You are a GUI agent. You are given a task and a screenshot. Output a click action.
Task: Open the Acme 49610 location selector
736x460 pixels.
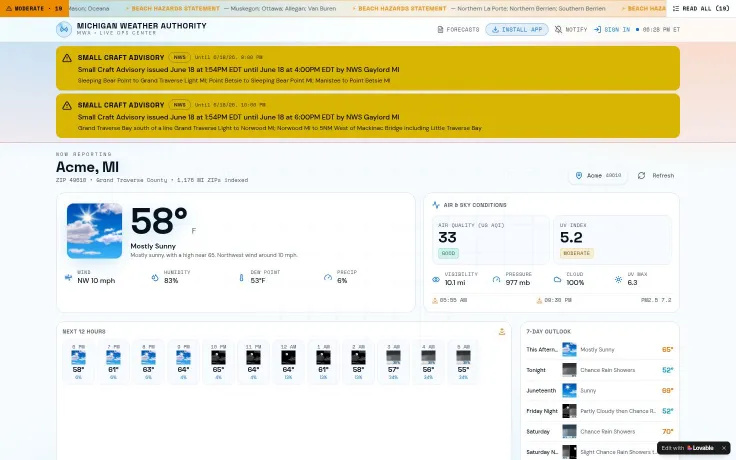[598, 176]
